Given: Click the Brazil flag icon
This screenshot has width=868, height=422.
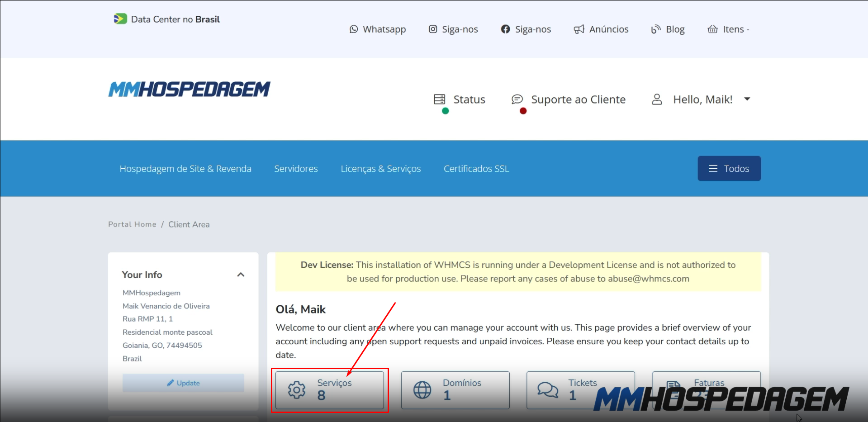Looking at the screenshot, I should 120,19.
